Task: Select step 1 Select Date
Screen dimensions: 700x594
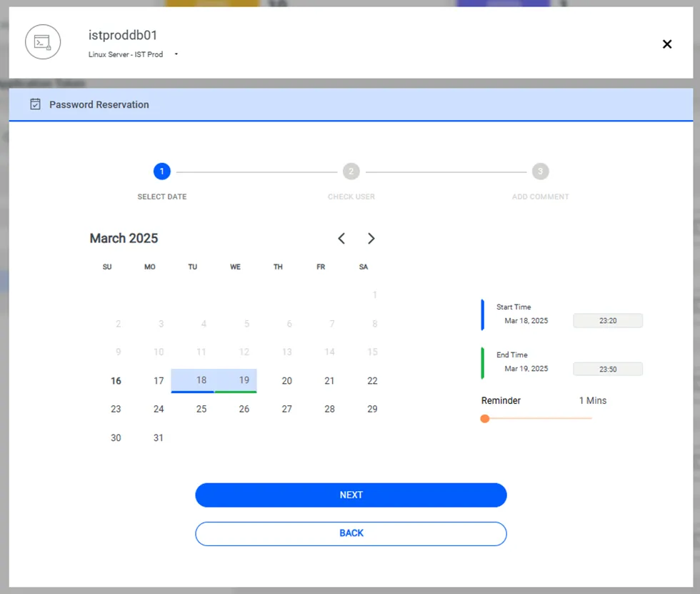Action: tap(161, 172)
